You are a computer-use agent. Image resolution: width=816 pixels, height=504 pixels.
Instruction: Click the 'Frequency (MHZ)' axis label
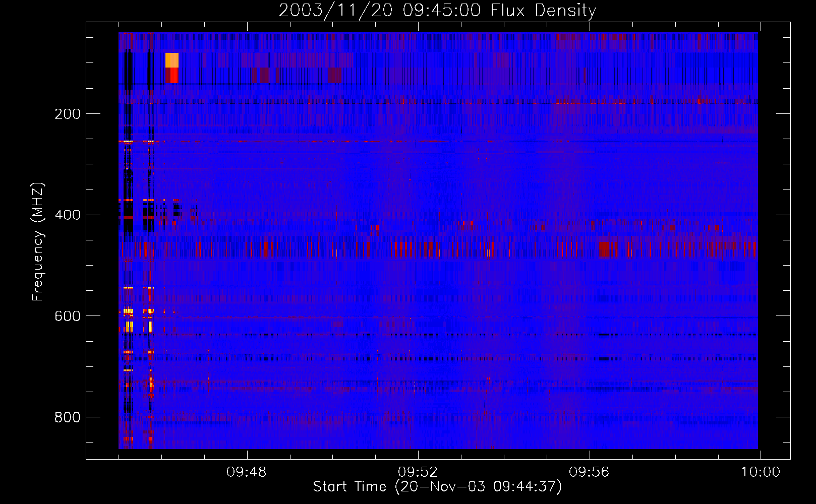click(37, 242)
